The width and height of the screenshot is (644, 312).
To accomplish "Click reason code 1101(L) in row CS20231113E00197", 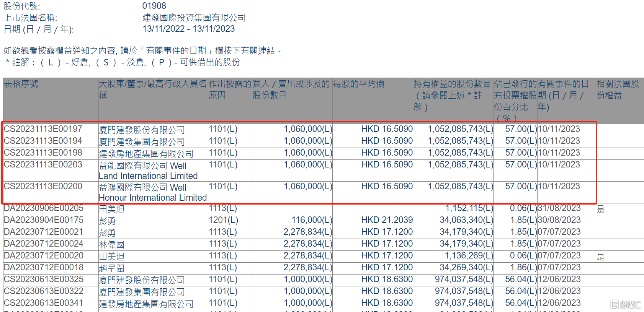I will 223,129.
